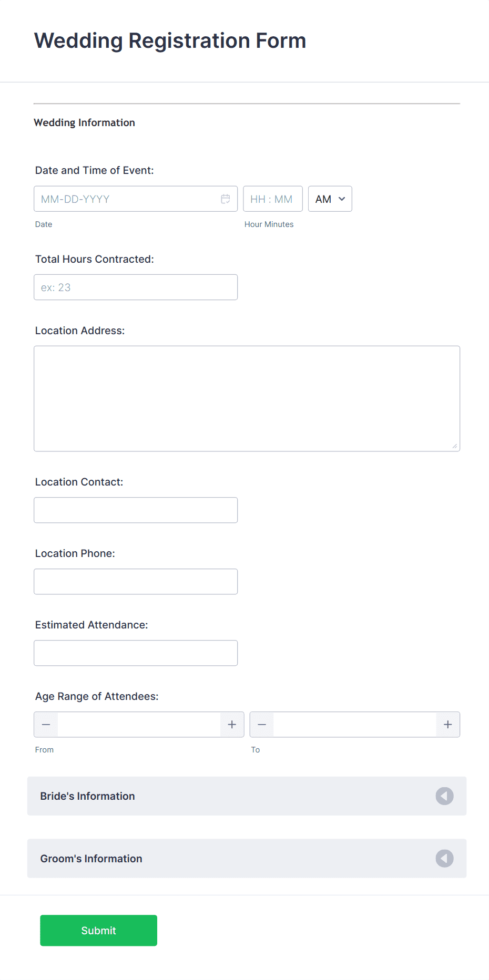Open the AM/PM dropdown
This screenshot has width=489, height=980.
(x=330, y=199)
